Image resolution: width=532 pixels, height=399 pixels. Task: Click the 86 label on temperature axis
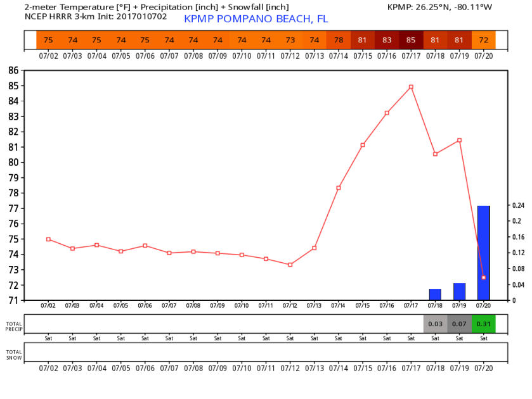pos(13,70)
